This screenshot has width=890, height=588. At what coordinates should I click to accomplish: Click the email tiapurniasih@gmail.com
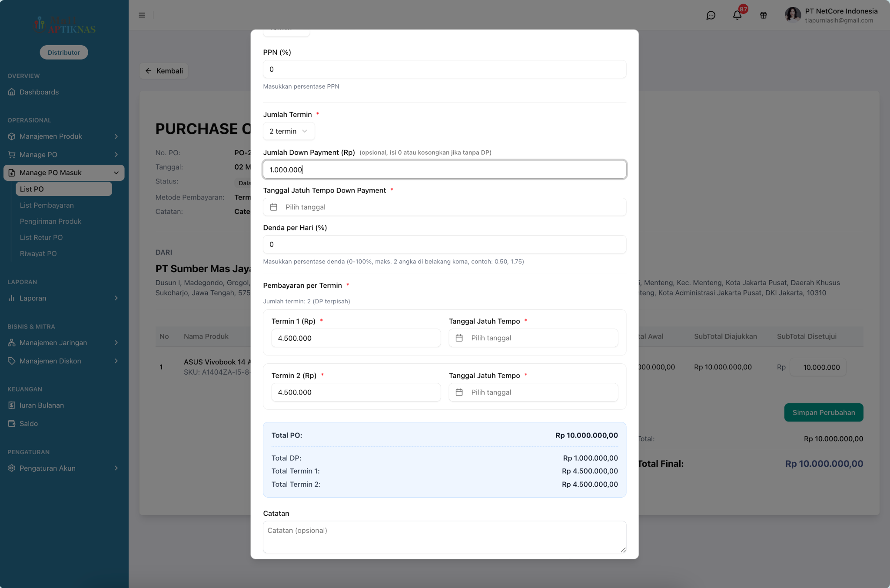[839, 20]
